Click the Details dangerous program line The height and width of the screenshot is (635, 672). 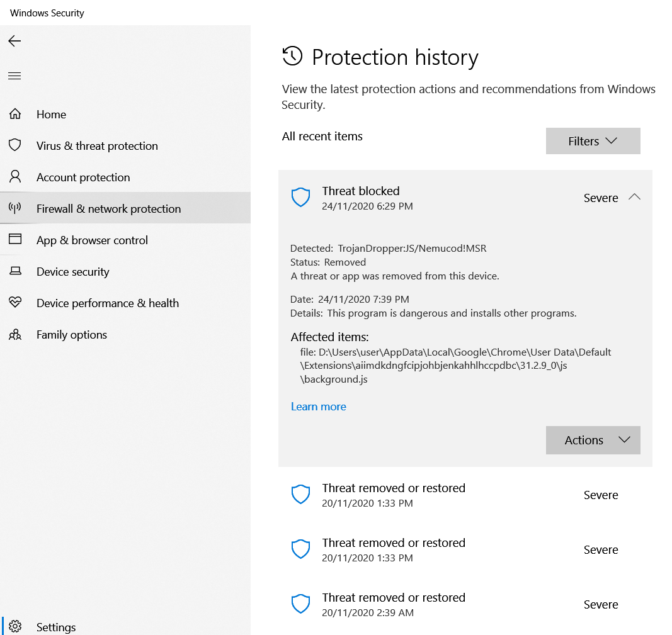point(433,313)
